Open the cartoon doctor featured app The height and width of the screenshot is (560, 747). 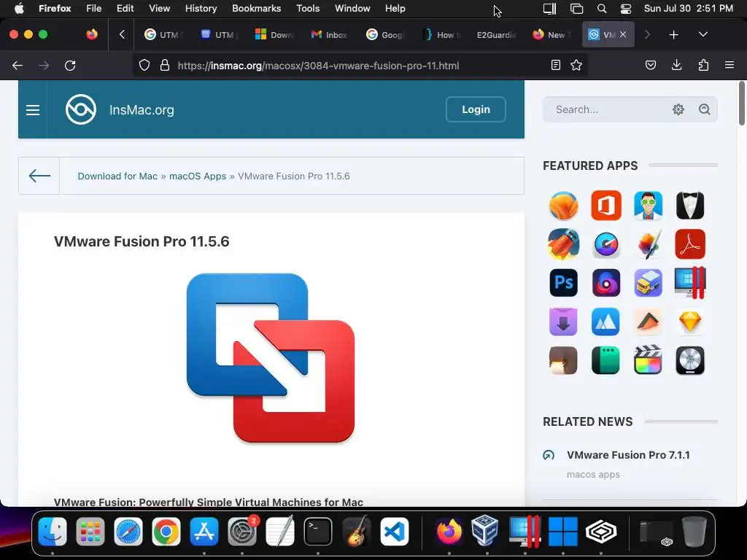[x=648, y=206]
